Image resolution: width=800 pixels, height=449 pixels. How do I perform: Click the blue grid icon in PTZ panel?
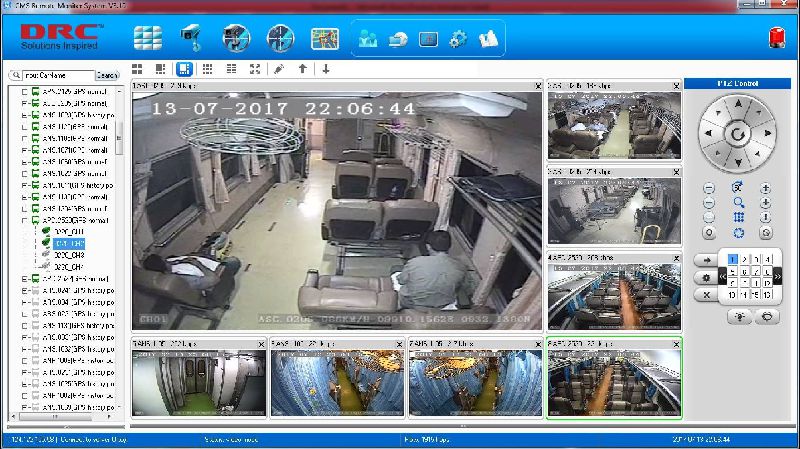738,217
